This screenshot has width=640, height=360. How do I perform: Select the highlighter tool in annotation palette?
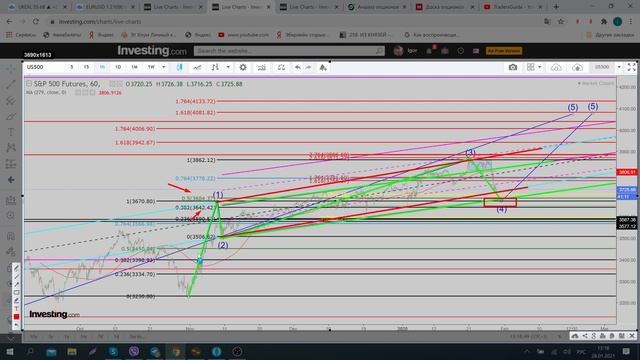click(x=16, y=301)
